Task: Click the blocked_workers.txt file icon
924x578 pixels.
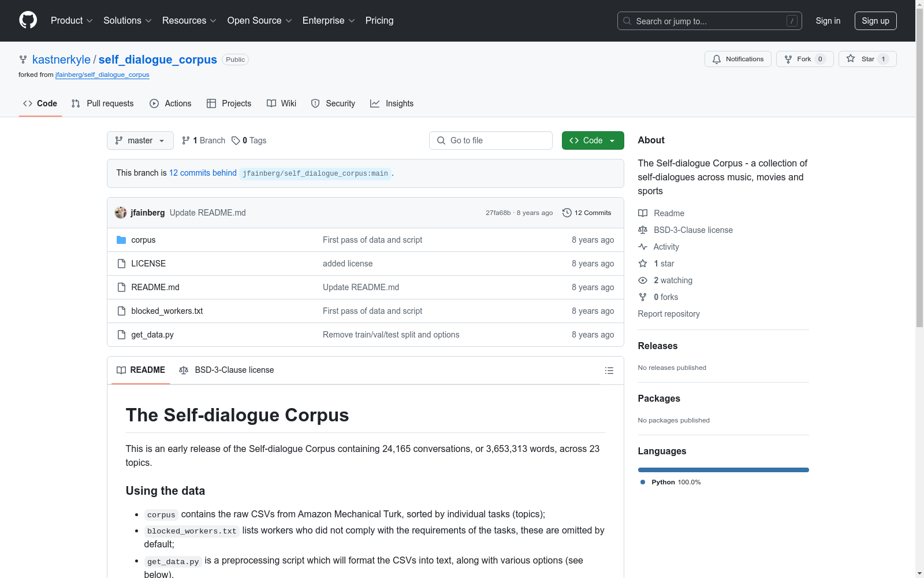Action: 121,311
